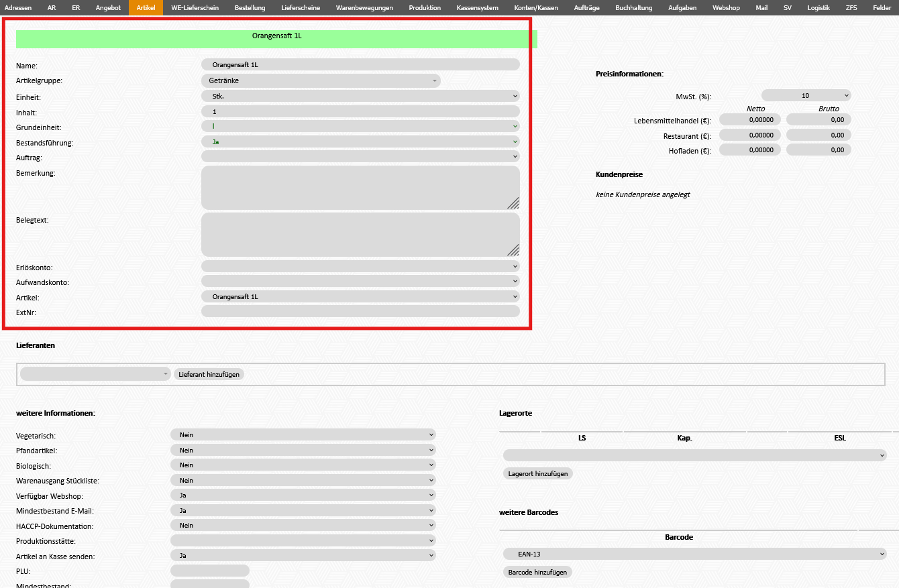Focus the Bemerkung text area
This screenshot has width=899, height=588.
pos(360,188)
